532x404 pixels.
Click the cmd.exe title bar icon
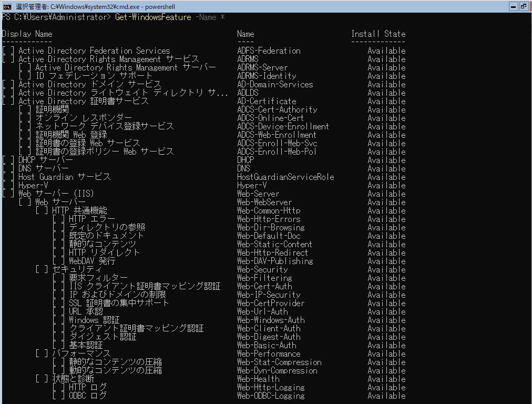click(x=7, y=6)
